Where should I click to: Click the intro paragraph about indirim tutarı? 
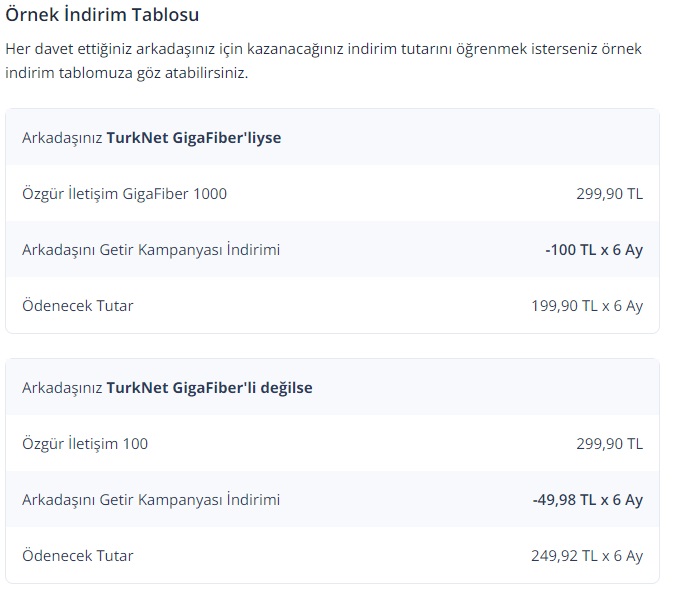[x=323, y=61]
